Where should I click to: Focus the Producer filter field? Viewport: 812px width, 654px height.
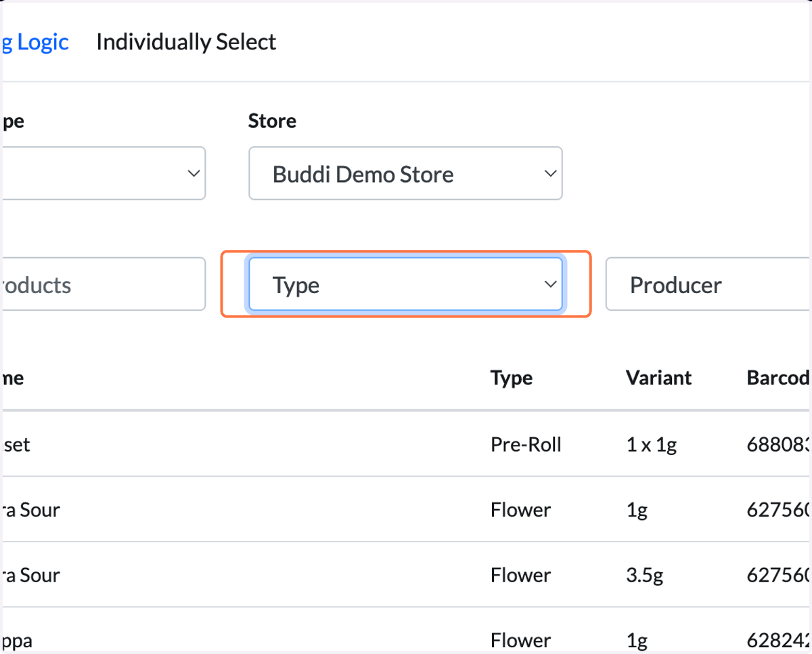pos(708,284)
